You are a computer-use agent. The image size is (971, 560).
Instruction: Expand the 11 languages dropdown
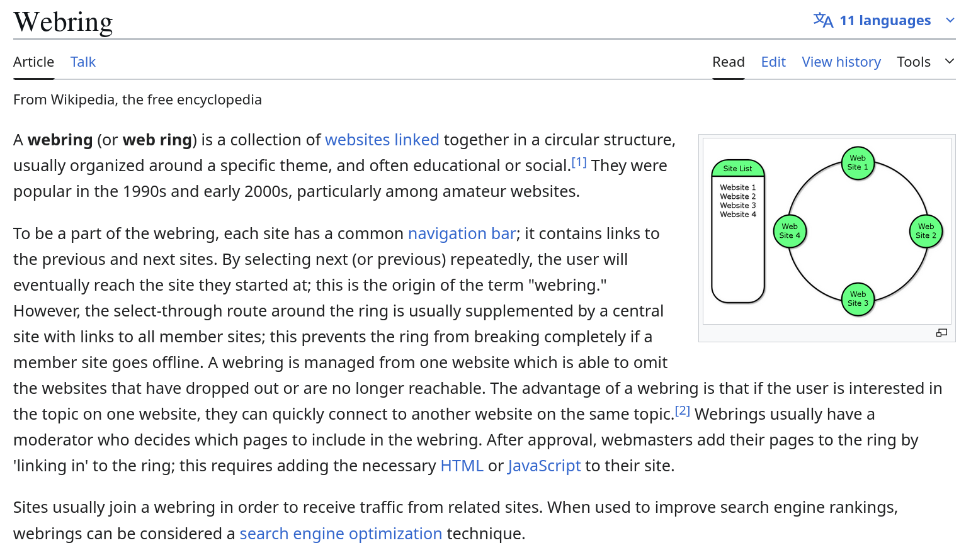pyautogui.click(x=885, y=20)
